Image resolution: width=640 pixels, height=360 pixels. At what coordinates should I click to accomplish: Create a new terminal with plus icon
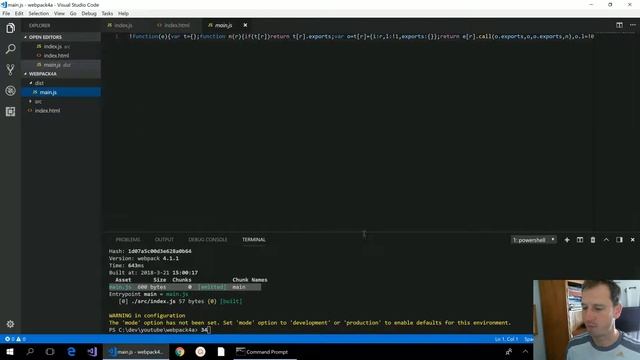pyautogui.click(x=567, y=240)
